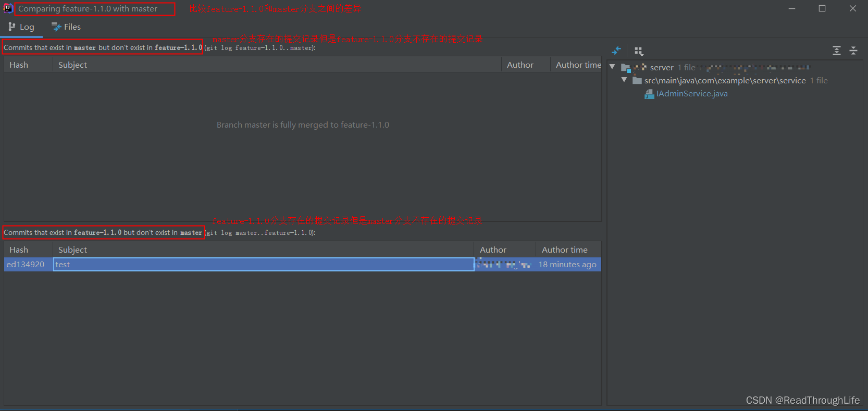Collapse the src\main\java service path arrow

click(624, 80)
